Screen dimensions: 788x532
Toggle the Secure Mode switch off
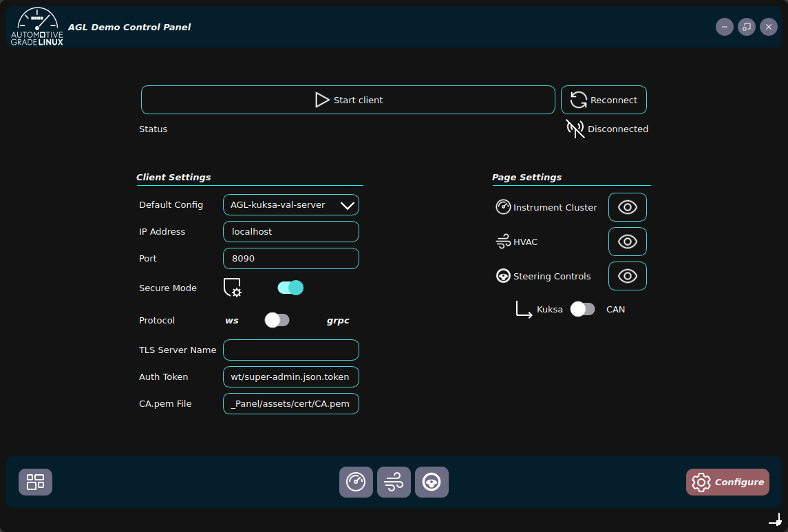coord(290,288)
